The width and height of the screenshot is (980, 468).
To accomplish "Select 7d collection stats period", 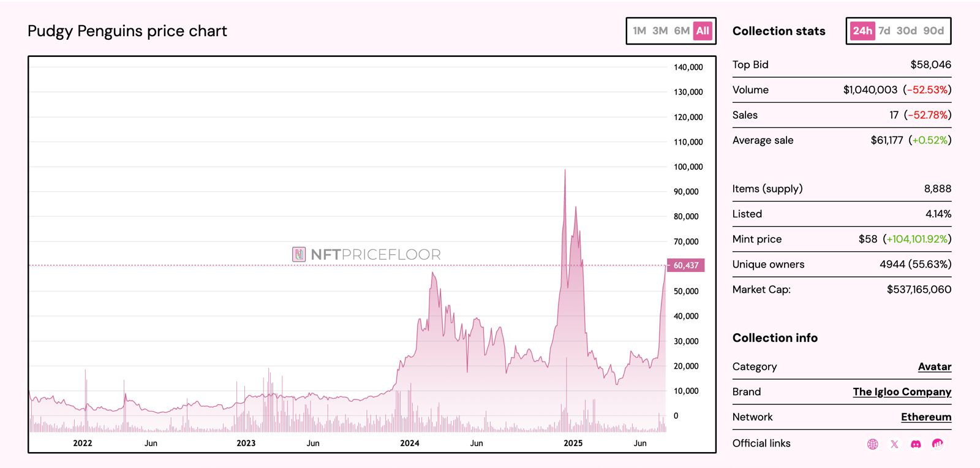I will [884, 31].
